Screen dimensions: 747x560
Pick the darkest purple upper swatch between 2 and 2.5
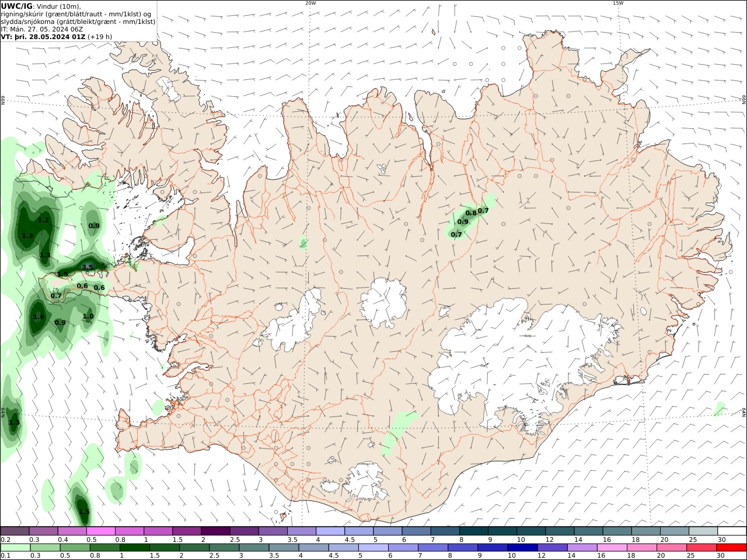(215, 531)
